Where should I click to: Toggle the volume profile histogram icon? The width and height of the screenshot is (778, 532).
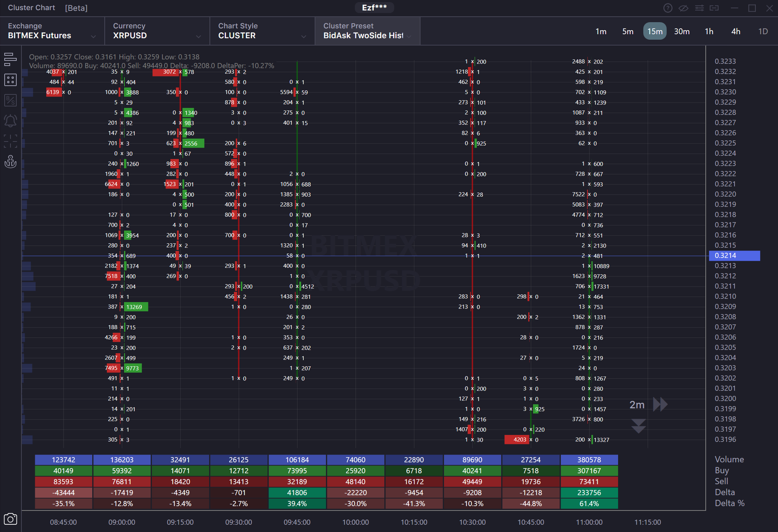(10, 59)
